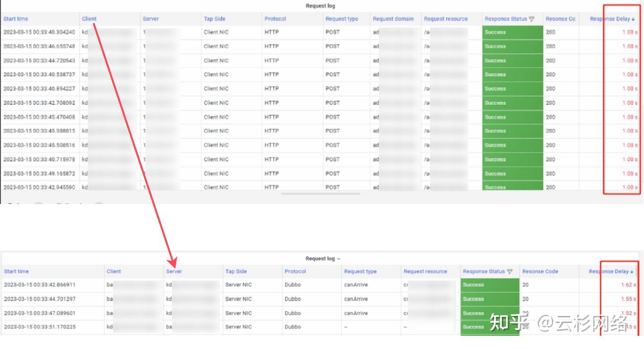The height and width of the screenshot is (349, 644).
Task: Click the Client header in lower table
Action: (114, 272)
